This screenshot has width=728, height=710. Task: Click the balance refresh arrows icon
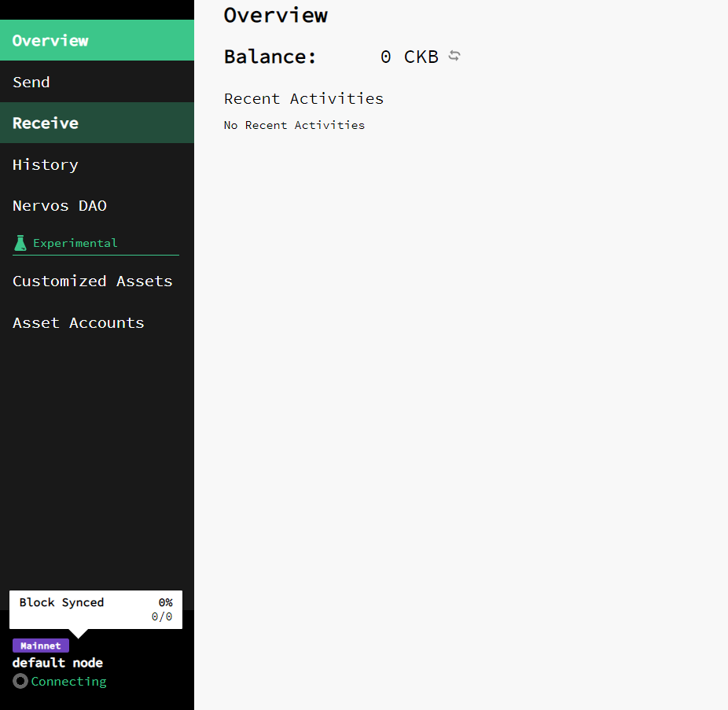click(454, 56)
